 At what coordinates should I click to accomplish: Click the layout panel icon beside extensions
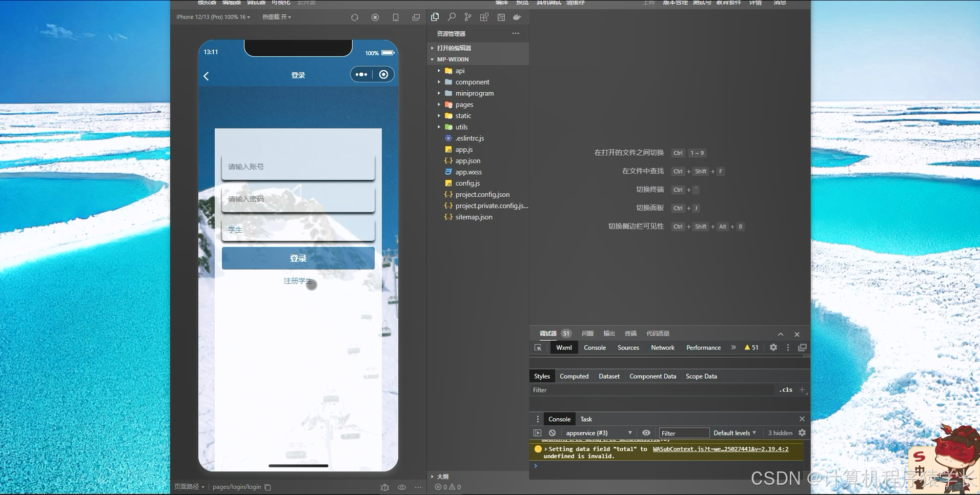tap(501, 17)
